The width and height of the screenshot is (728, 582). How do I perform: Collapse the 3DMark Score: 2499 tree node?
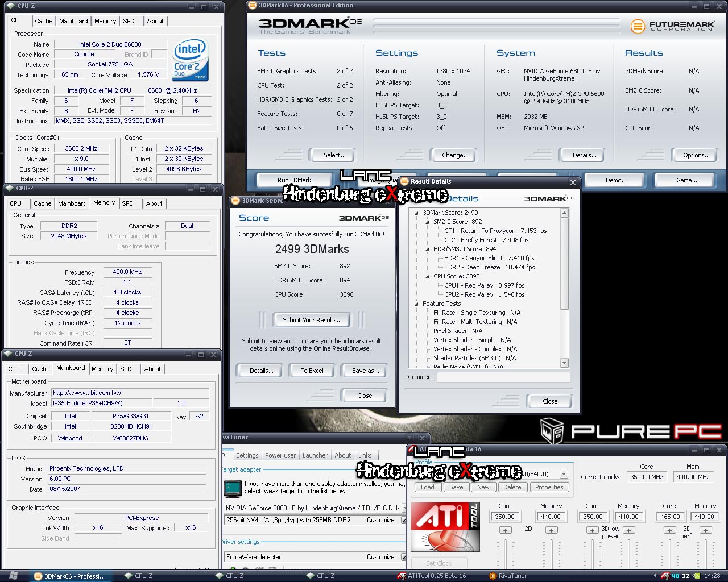(416, 213)
